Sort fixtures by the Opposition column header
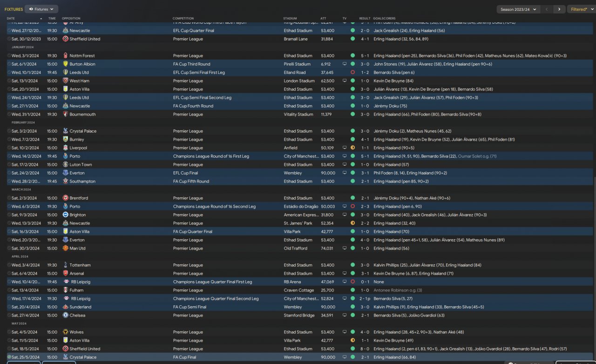Screen dimensions: 596x364 point(71,19)
